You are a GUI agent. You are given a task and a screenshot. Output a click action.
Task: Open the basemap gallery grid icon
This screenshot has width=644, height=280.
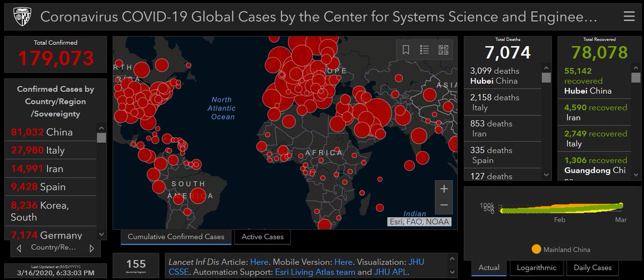(443, 50)
